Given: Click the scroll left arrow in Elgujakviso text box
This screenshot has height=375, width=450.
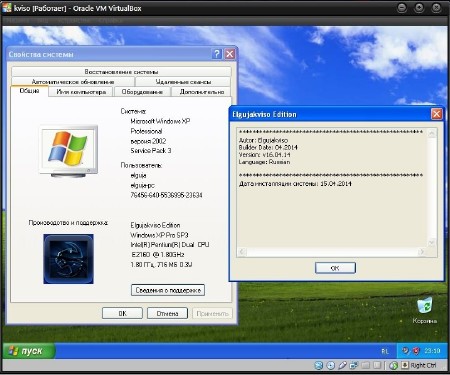Looking at the screenshot, I should coord(242,252).
